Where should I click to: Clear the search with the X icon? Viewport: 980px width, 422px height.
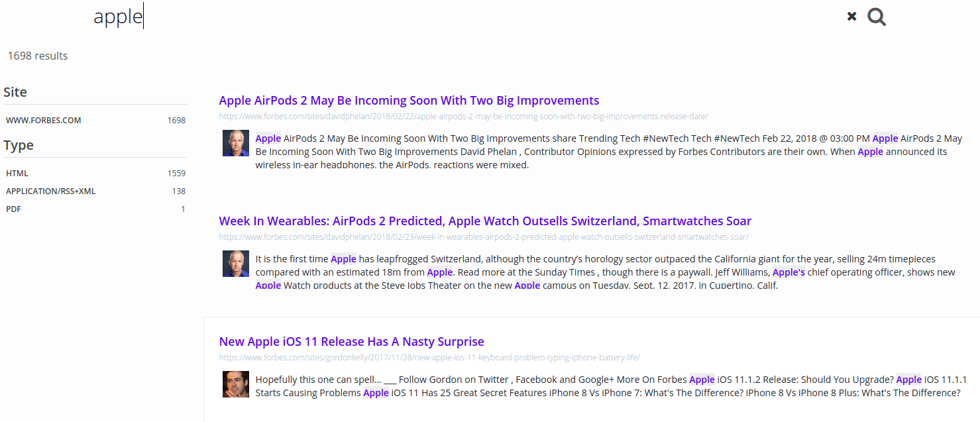coord(851,17)
